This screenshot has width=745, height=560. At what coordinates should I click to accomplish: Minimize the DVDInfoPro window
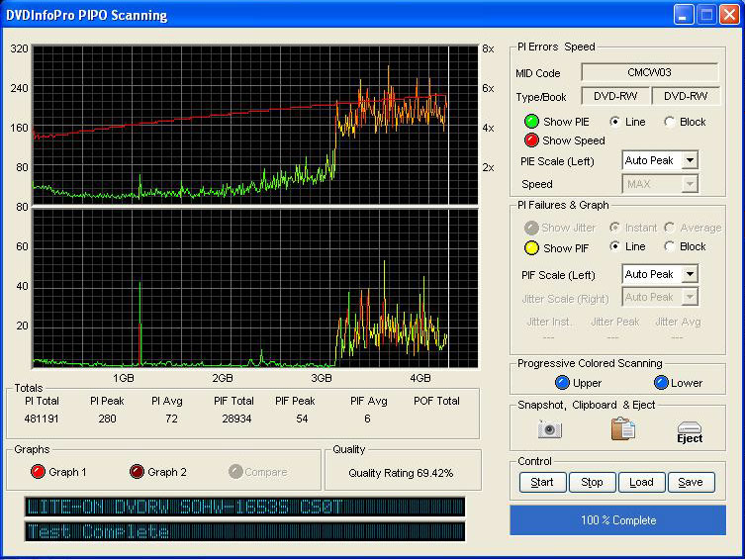[684, 14]
